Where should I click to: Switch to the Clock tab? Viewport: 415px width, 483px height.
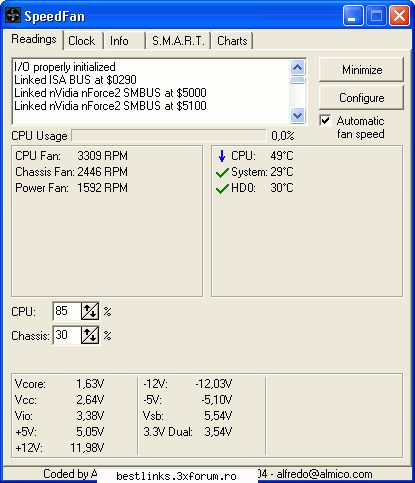click(x=82, y=41)
